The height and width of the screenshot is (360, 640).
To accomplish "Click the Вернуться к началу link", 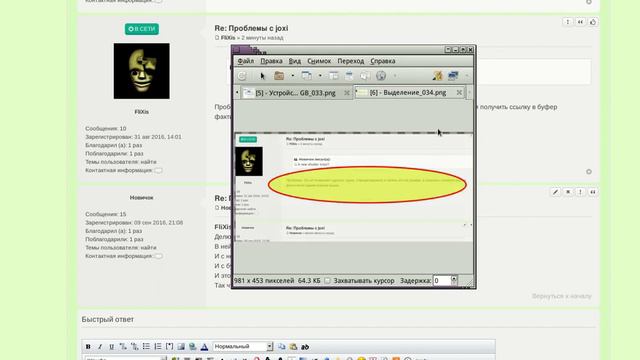I will coord(561,296).
